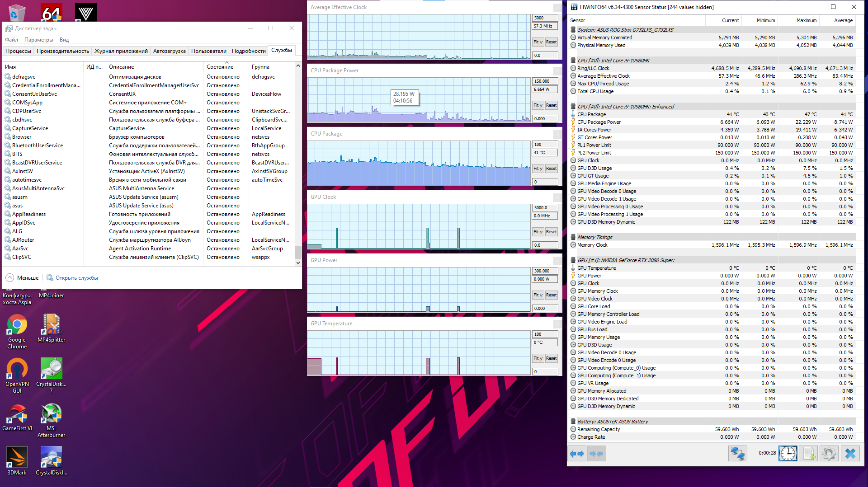Click the expand columns arrows icon in HWiNFO
This screenshot has height=488, width=868.
pyautogui.click(x=577, y=453)
